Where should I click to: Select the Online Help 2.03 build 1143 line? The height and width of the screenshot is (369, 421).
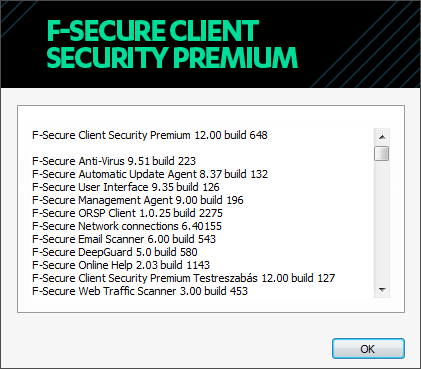pos(121,265)
